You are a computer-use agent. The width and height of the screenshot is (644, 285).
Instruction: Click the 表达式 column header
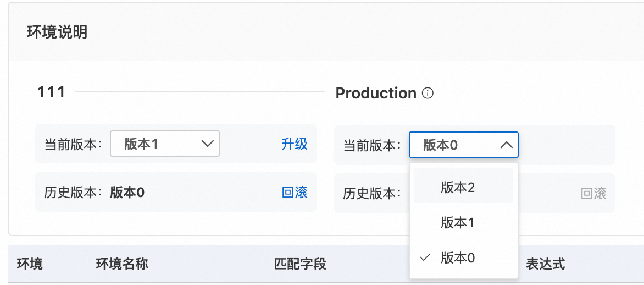point(545,264)
